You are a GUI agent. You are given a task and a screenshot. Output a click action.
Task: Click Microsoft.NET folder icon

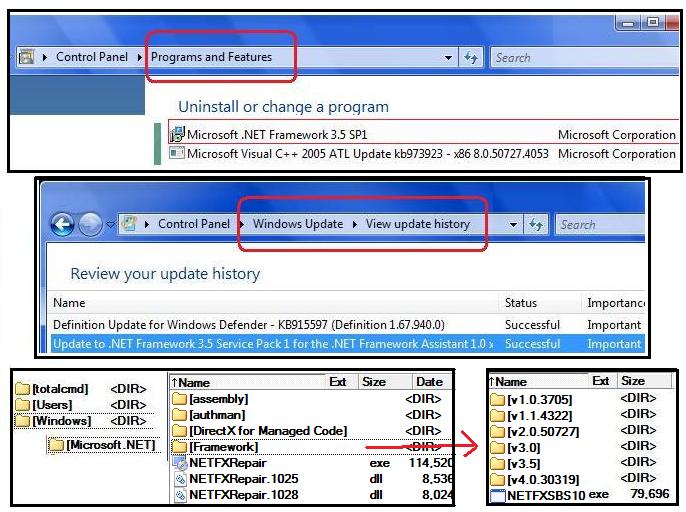point(56,445)
